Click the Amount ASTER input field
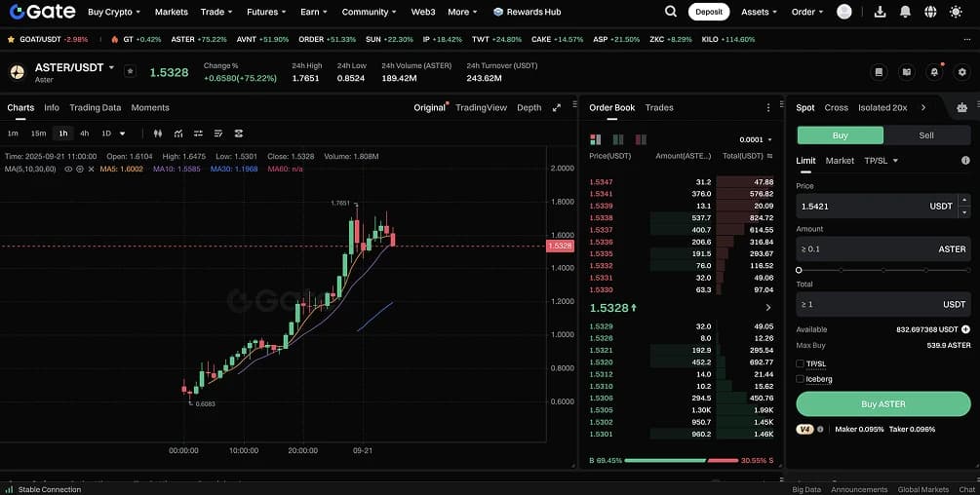 [x=883, y=249]
